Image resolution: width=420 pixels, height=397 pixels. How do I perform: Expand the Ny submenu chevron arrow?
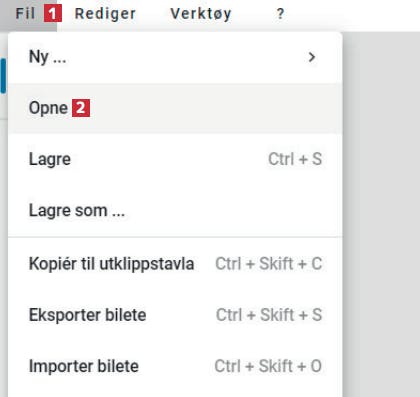tap(312, 57)
